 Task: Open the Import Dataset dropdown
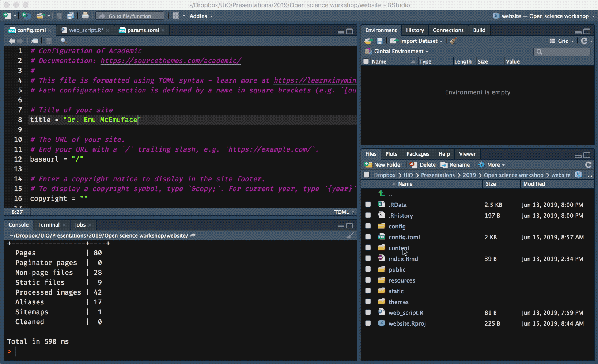418,41
